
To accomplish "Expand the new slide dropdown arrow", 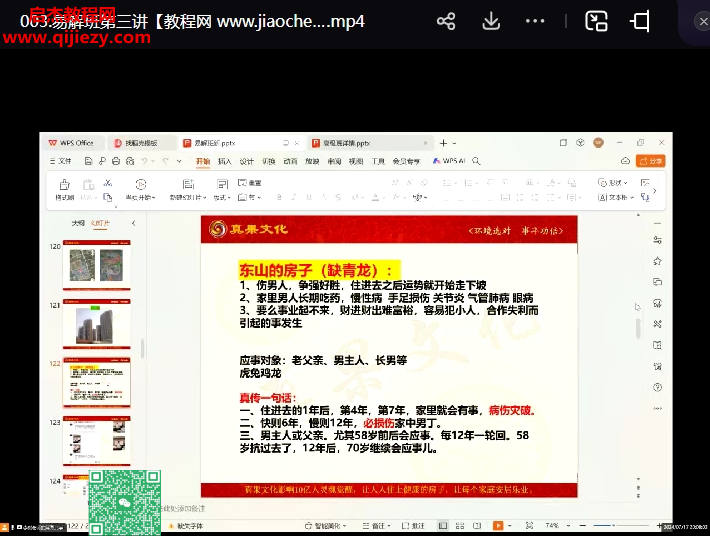I will click(x=205, y=198).
